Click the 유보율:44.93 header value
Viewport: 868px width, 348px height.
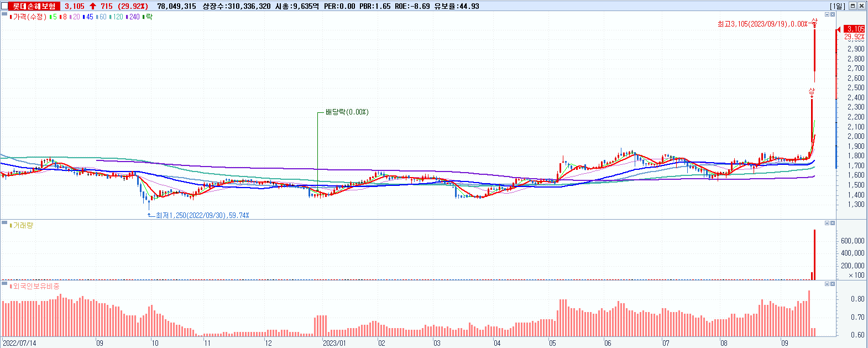[x=457, y=6]
